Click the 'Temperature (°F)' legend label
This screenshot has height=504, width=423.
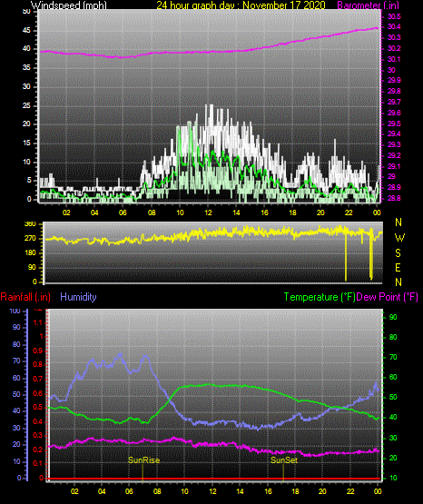320,297
